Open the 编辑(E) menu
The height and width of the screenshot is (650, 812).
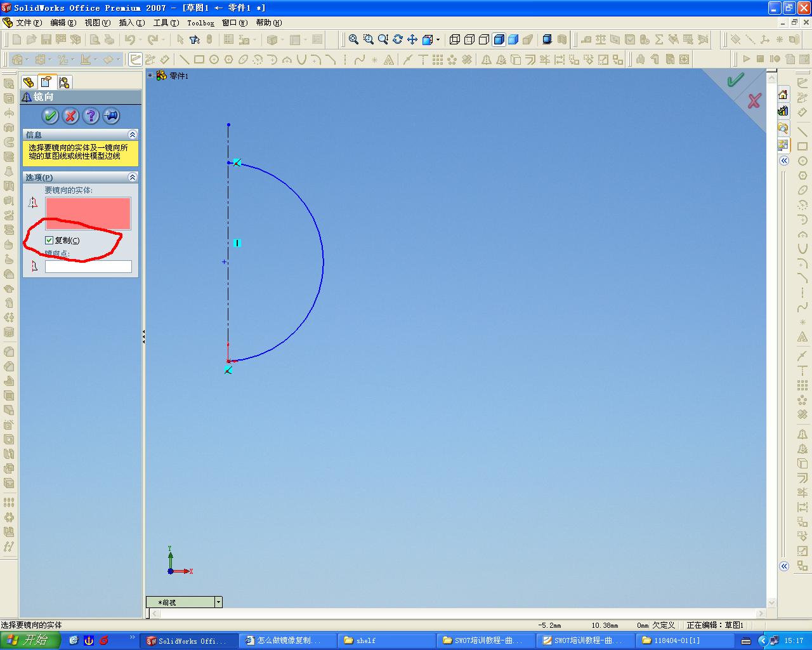pyautogui.click(x=63, y=23)
